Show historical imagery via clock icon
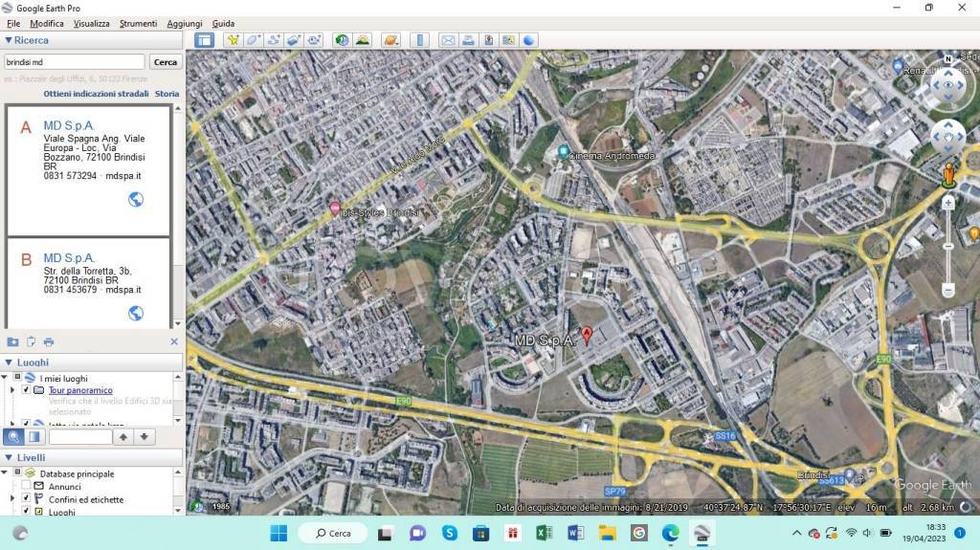The image size is (980, 550). click(x=342, y=40)
